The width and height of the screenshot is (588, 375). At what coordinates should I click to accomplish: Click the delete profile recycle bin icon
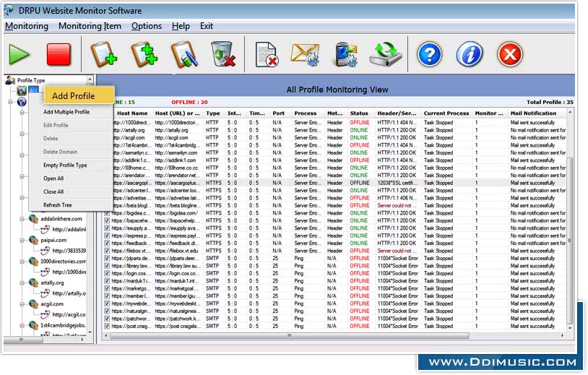pyautogui.click(x=222, y=54)
